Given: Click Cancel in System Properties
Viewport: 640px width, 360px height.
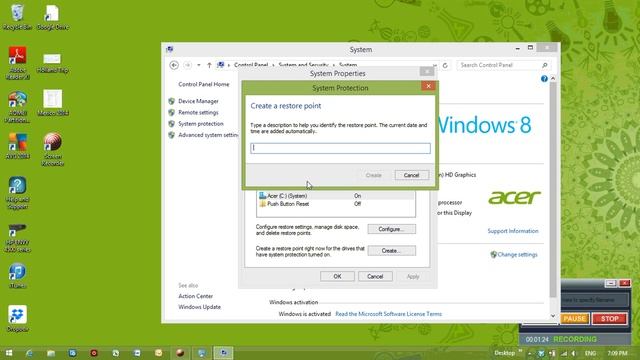Looking at the screenshot, I should click(x=375, y=277).
